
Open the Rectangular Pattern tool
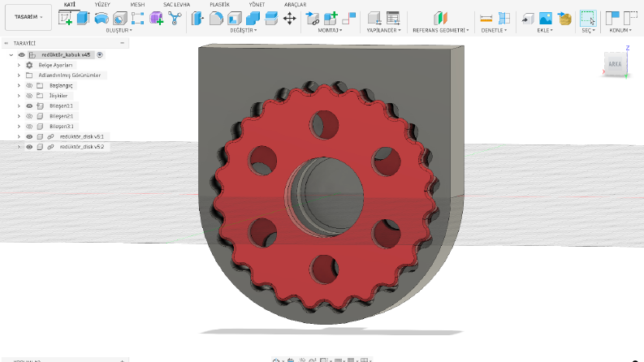point(137,19)
